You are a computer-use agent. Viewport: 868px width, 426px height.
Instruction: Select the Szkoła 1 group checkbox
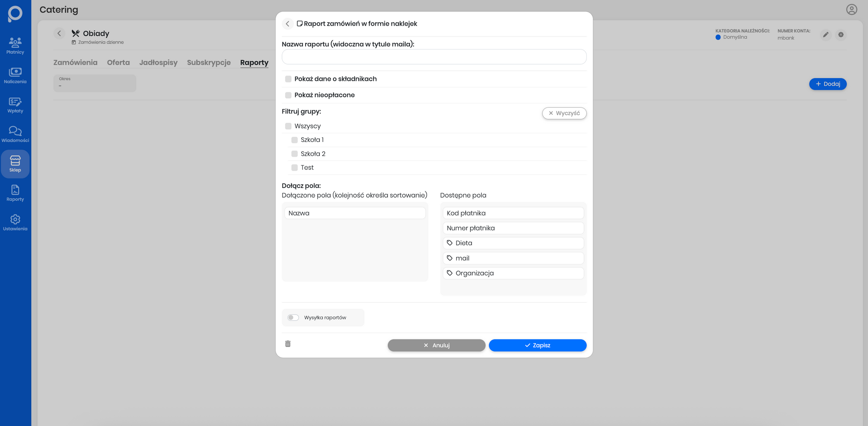295,140
